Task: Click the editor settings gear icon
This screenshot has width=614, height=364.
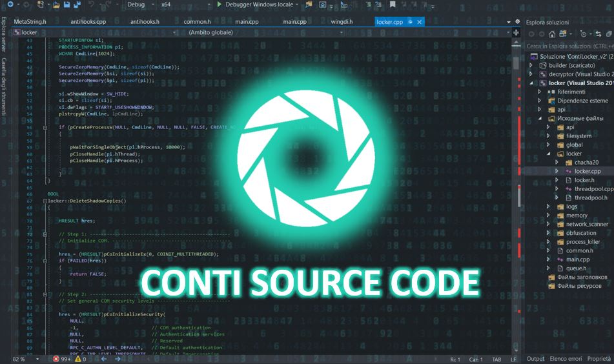Action: pos(517,21)
